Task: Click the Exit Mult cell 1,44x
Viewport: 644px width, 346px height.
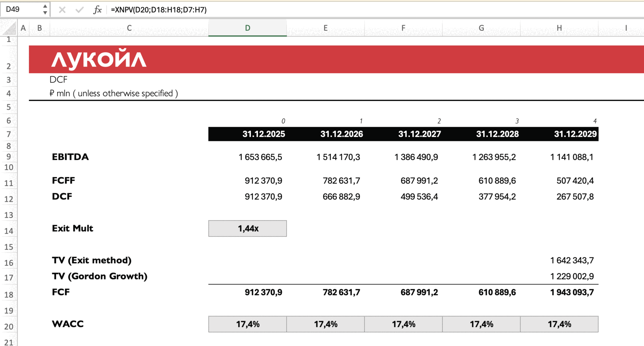Action: 248,228
